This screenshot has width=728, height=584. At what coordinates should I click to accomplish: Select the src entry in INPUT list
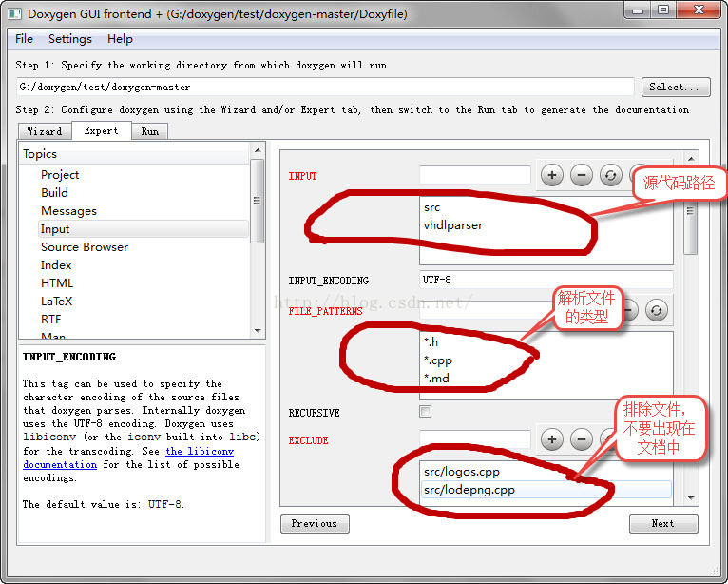pos(431,207)
